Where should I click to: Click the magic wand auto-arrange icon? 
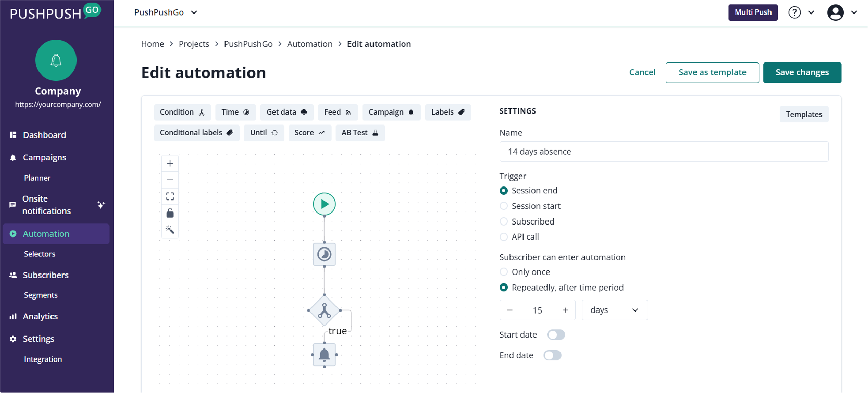170,230
